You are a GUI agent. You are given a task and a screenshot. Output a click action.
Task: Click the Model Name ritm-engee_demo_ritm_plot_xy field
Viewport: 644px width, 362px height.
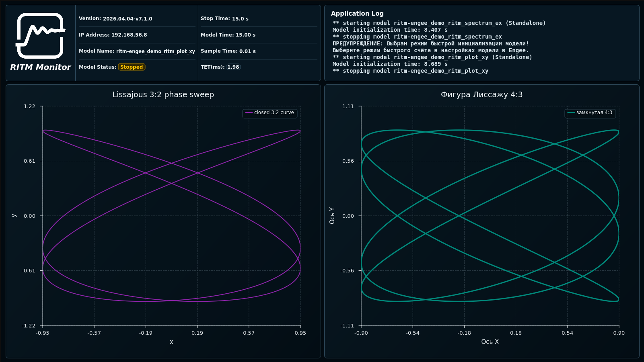[137, 51]
